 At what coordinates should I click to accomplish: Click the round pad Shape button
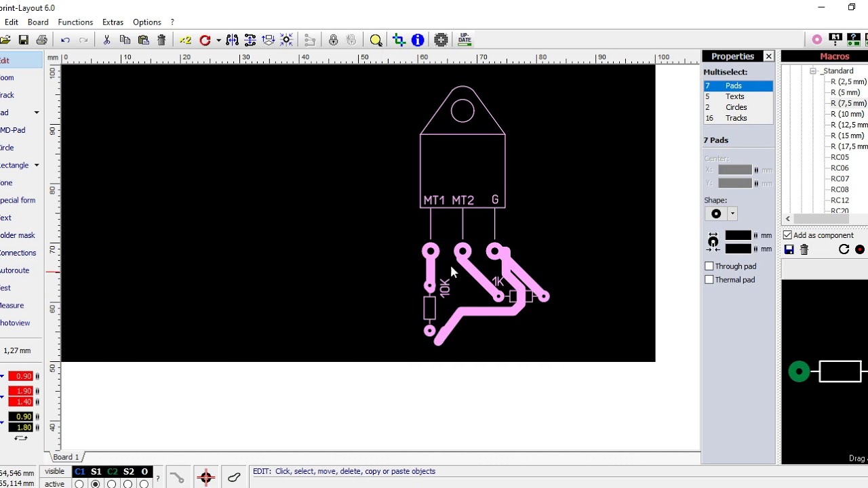pos(716,213)
